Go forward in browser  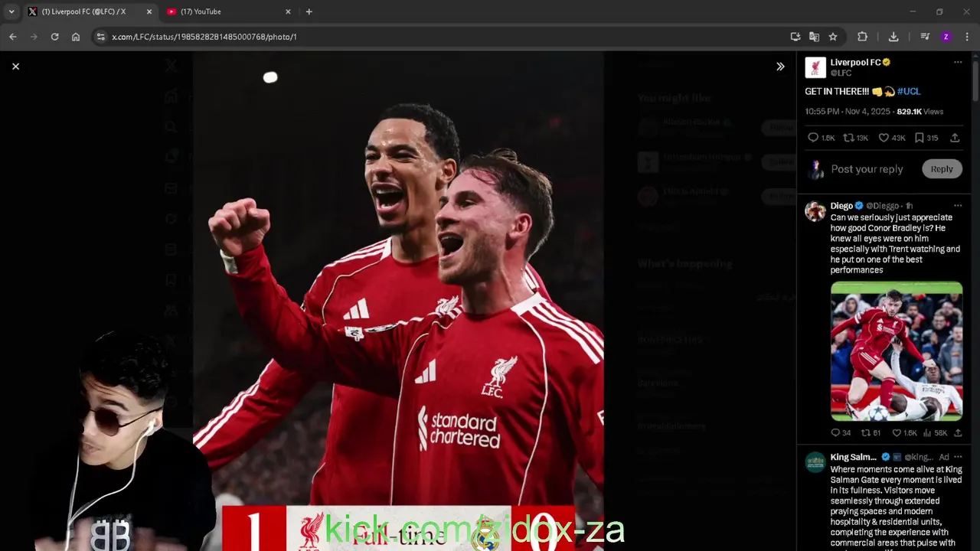click(x=34, y=37)
